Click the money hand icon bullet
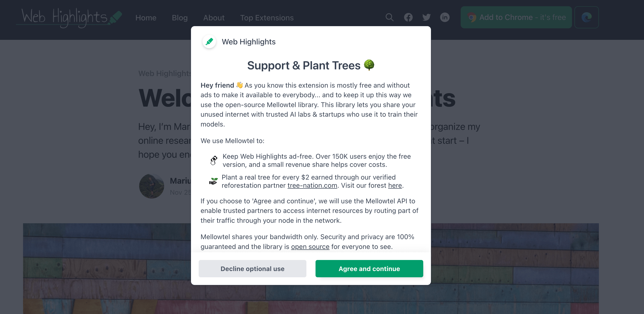The image size is (644, 314). tap(214, 160)
